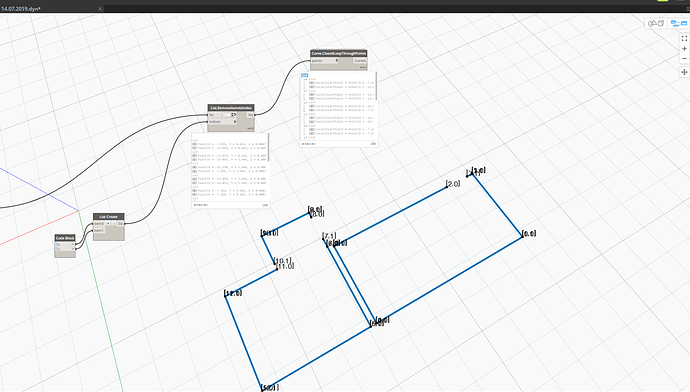Click the first Code Block output port
Screen dimensions: 690x392
coord(73,245)
